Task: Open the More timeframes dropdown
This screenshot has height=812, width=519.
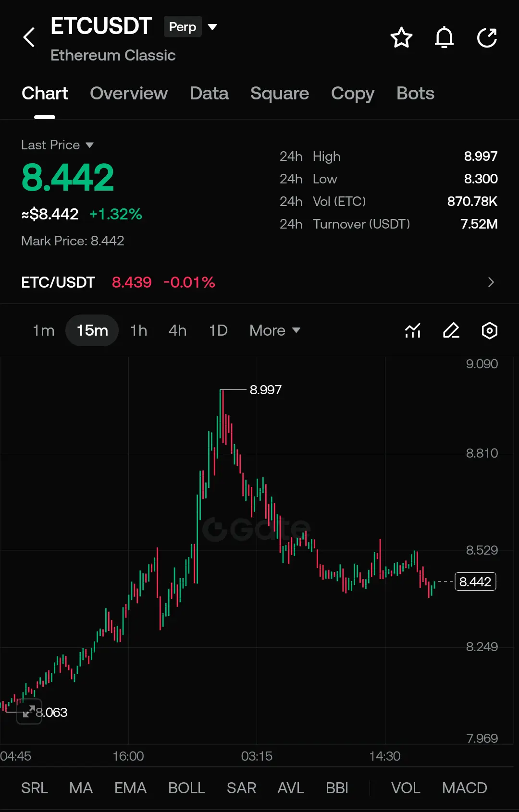Action: click(275, 330)
